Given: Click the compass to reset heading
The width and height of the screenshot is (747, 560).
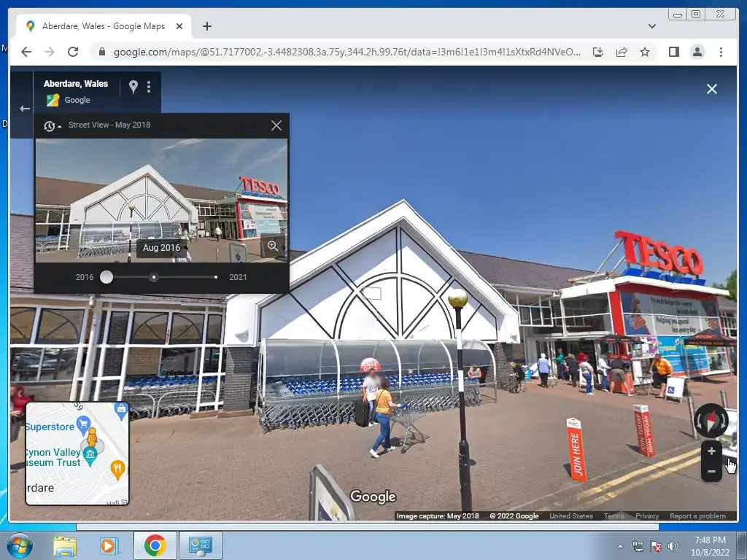Looking at the screenshot, I should click(x=711, y=421).
